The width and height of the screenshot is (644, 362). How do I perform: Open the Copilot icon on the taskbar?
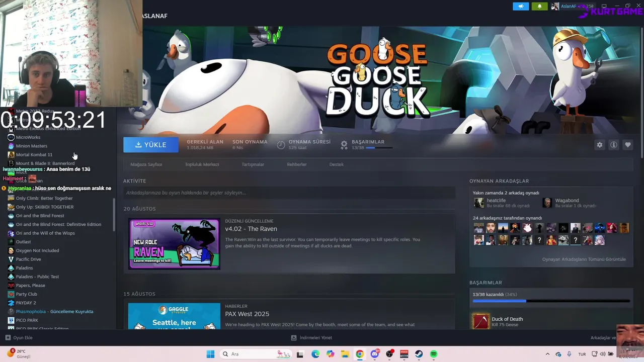point(330,354)
